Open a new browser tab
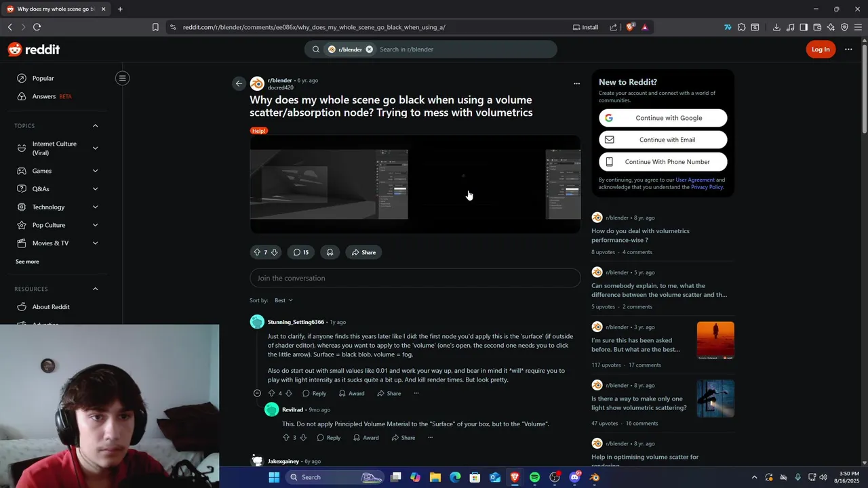 120,9
